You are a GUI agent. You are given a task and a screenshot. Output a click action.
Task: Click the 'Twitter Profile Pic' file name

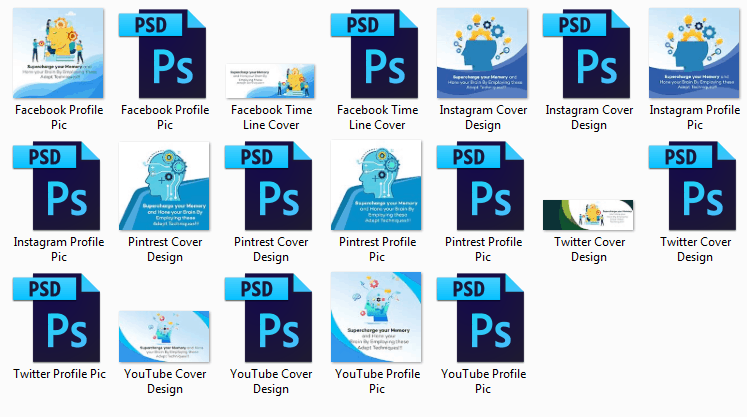point(59,374)
